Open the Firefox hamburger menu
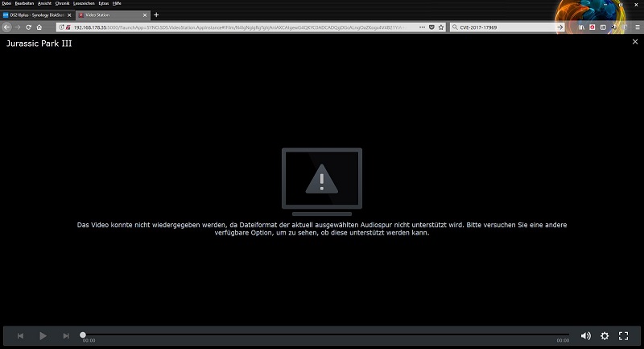Viewport: 644px width, 349px height. pyautogui.click(x=638, y=27)
